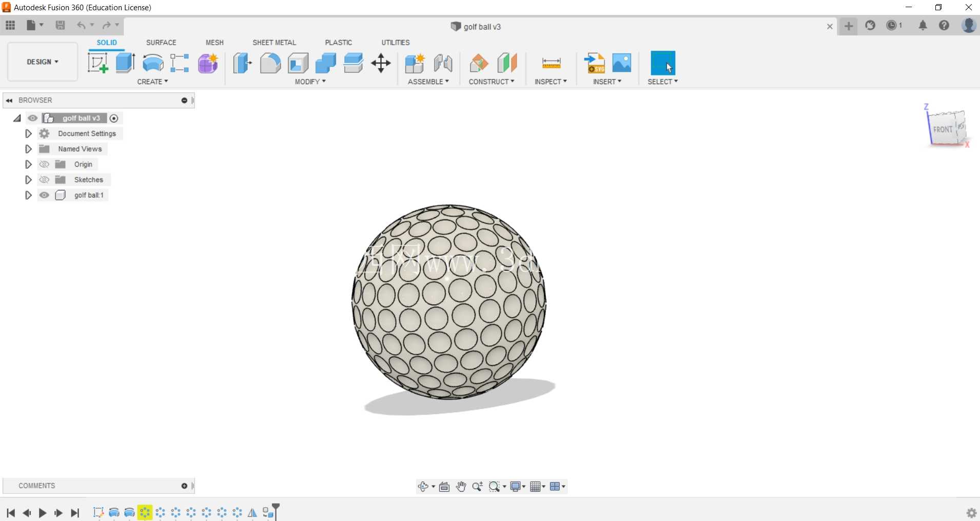Open Grid and Snaps dropdown
980x521 pixels.
click(538, 487)
